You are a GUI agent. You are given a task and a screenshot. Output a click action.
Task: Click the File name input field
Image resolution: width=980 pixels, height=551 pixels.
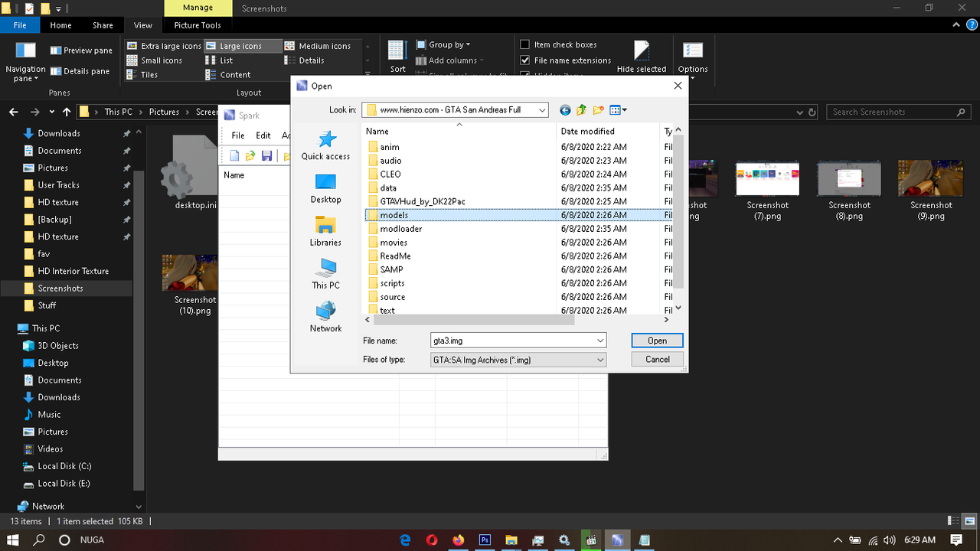tap(513, 341)
